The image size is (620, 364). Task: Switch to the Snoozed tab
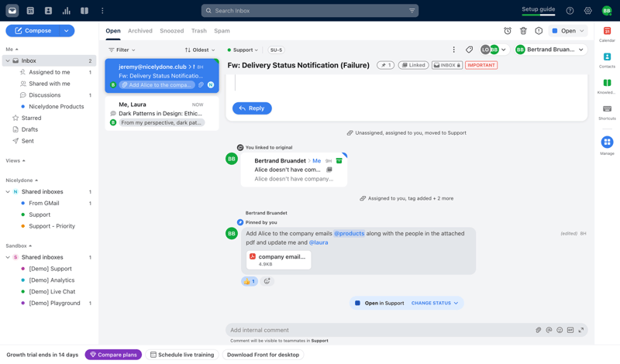coord(171,31)
